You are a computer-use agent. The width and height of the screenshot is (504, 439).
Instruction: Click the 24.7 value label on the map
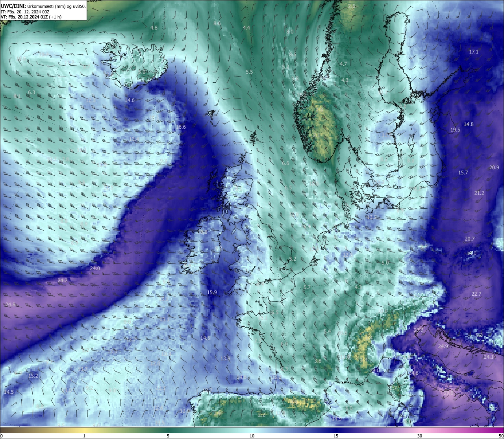pos(63,280)
